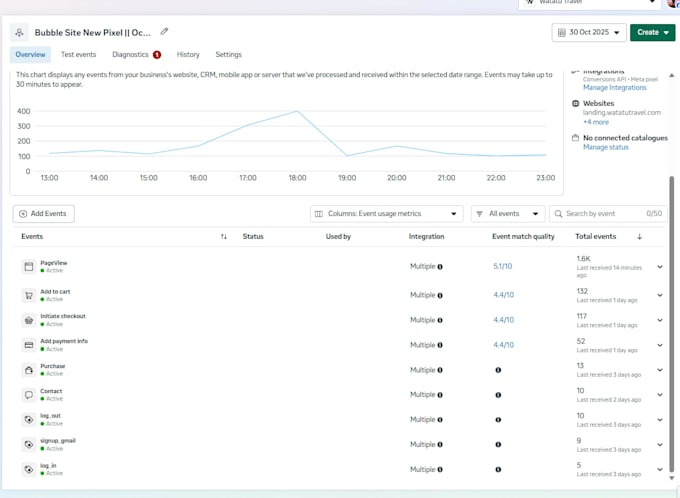Expand the Add to cart row chevron
The height and width of the screenshot is (498, 680).
(x=660, y=295)
